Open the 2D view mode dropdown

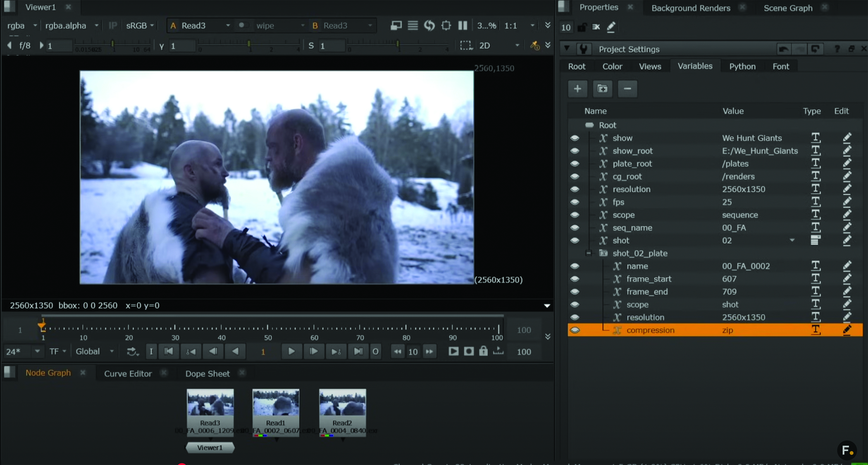[x=499, y=46]
